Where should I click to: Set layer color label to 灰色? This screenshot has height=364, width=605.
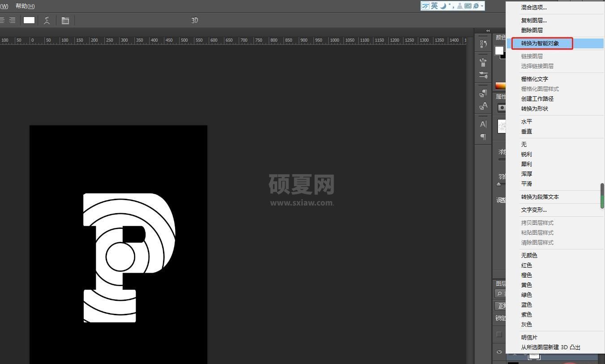click(526, 324)
